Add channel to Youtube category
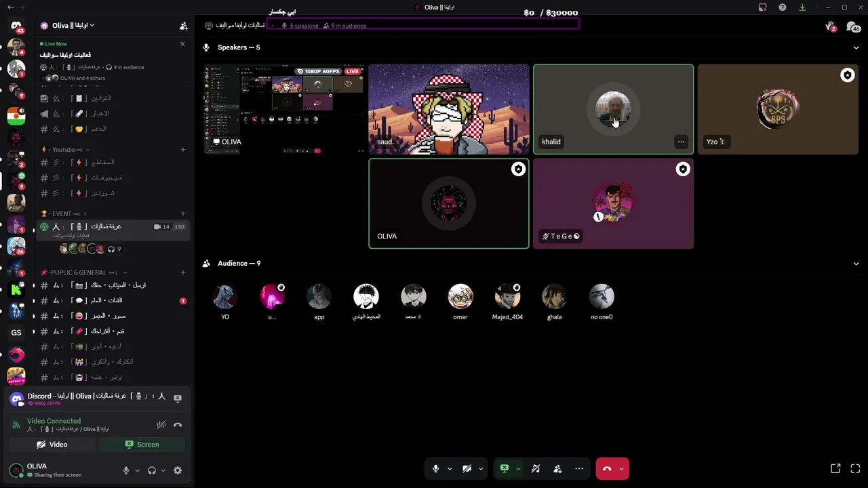 click(183, 149)
